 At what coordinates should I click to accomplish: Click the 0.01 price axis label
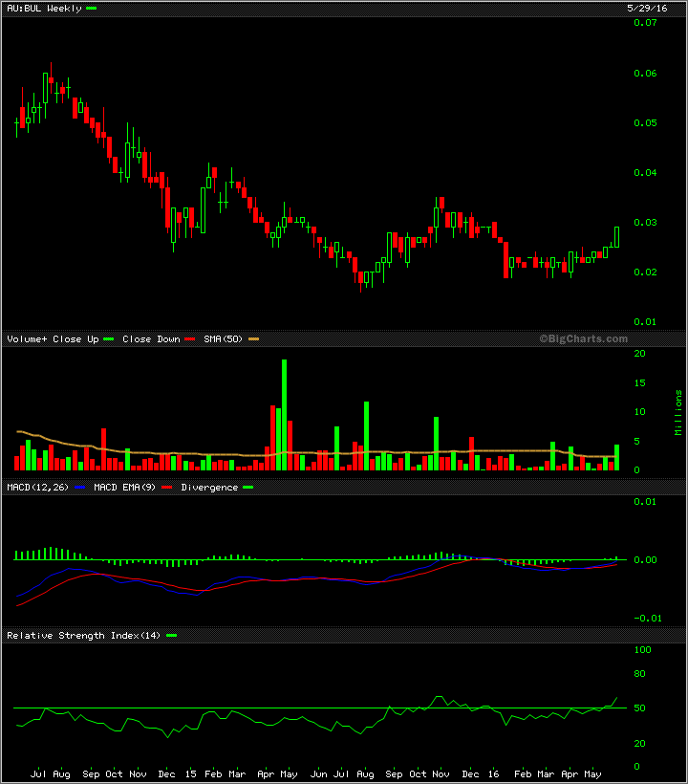pyautogui.click(x=645, y=322)
